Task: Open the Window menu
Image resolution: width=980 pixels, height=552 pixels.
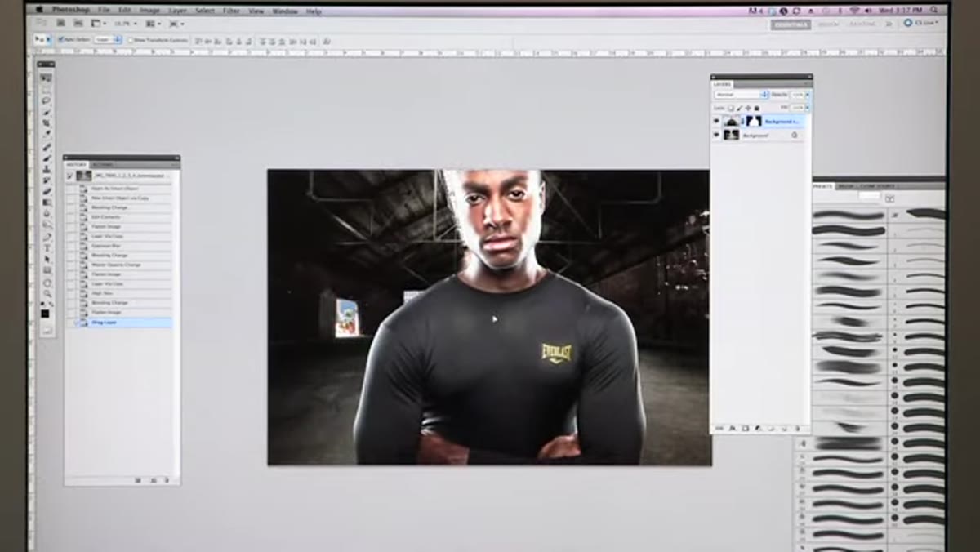Action: coord(285,11)
